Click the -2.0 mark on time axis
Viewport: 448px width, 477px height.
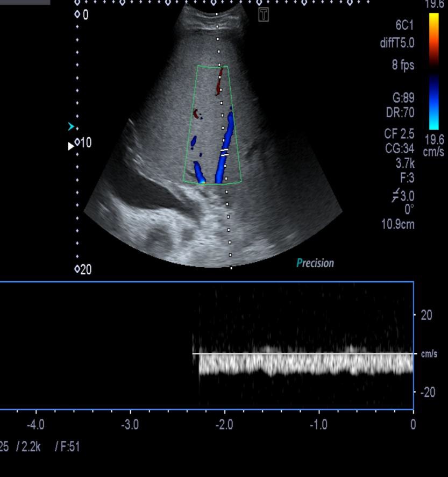(224, 425)
